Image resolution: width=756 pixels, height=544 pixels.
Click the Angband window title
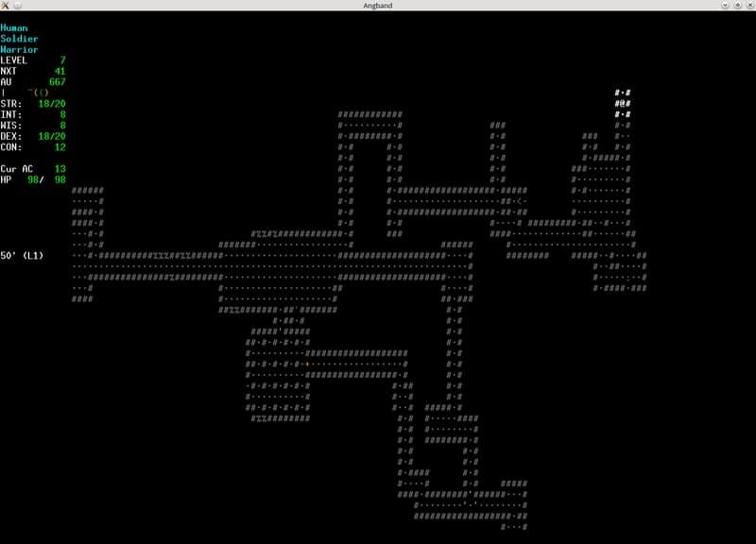[377, 6]
